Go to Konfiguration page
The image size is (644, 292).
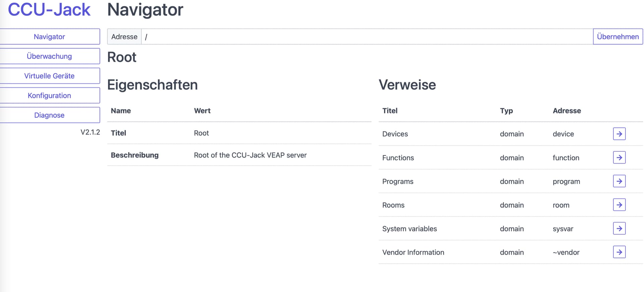coord(49,95)
